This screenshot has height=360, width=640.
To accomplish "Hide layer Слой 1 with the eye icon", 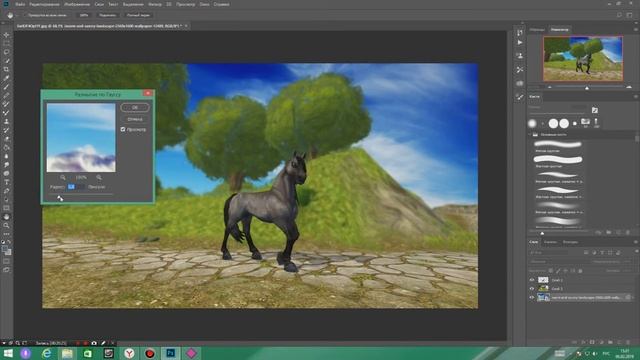I will pos(532,289).
